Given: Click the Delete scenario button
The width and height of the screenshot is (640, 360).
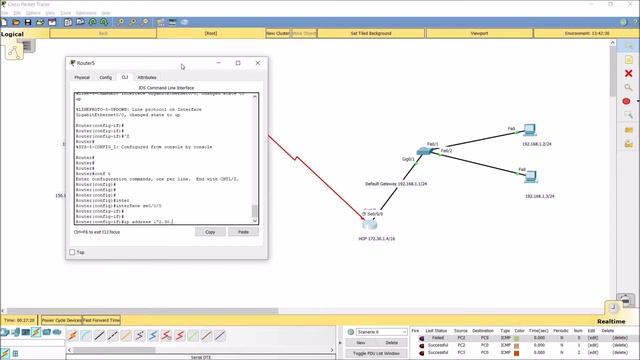Looking at the screenshot, I should [391, 343].
